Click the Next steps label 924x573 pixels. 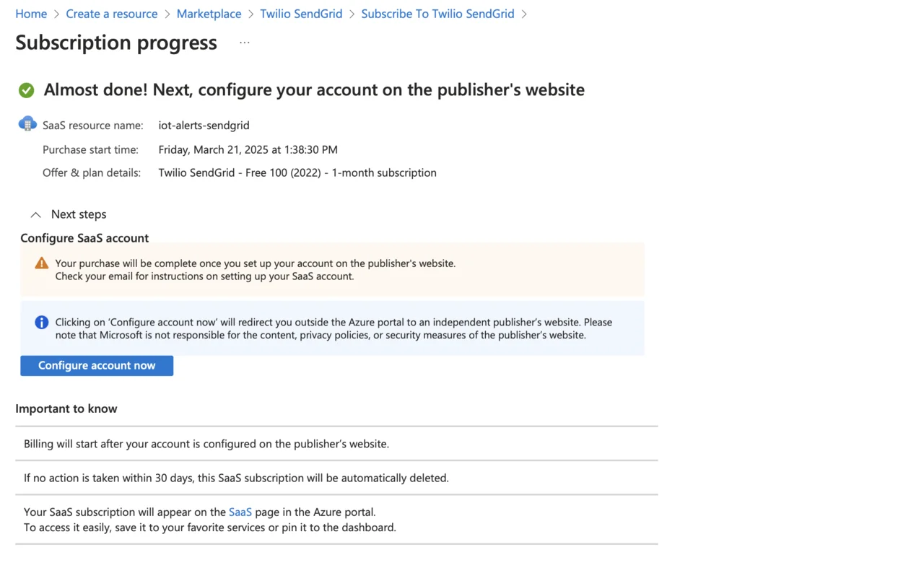pos(79,214)
